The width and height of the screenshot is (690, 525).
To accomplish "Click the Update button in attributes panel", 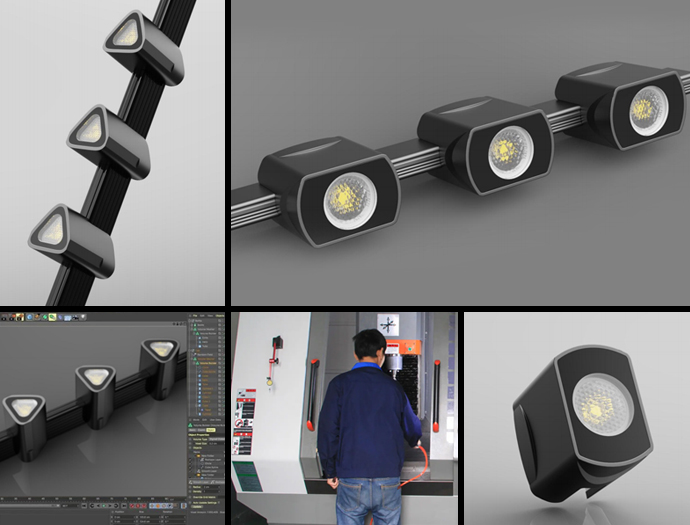I will pos(197,507).
